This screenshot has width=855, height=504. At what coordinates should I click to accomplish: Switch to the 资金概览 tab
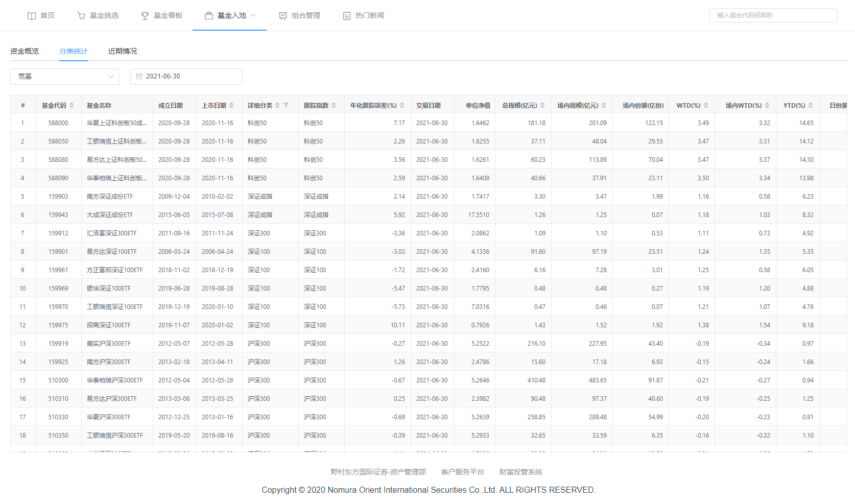(25, 51)
